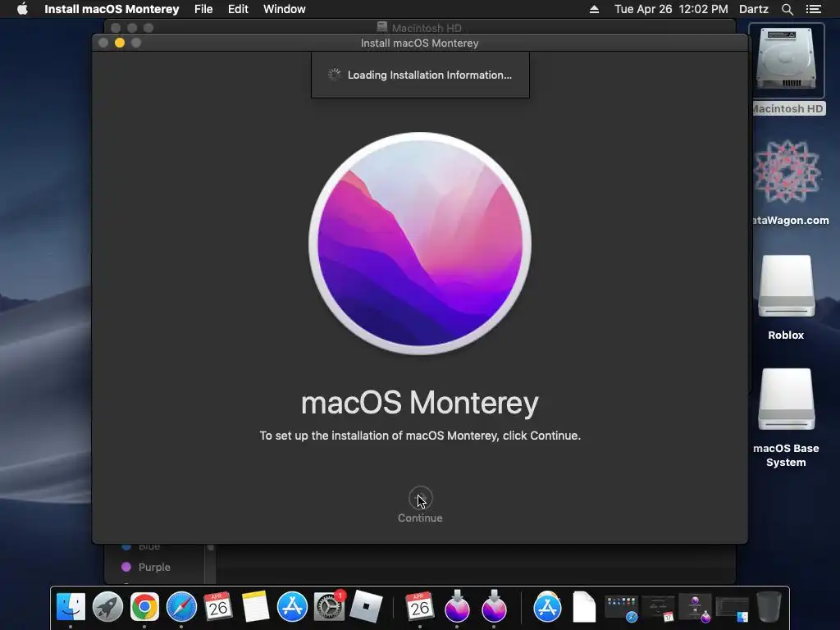Open Applications folder stack in Dock
The height and width of the screenshot is (630, 840).
tap(547, 607)
